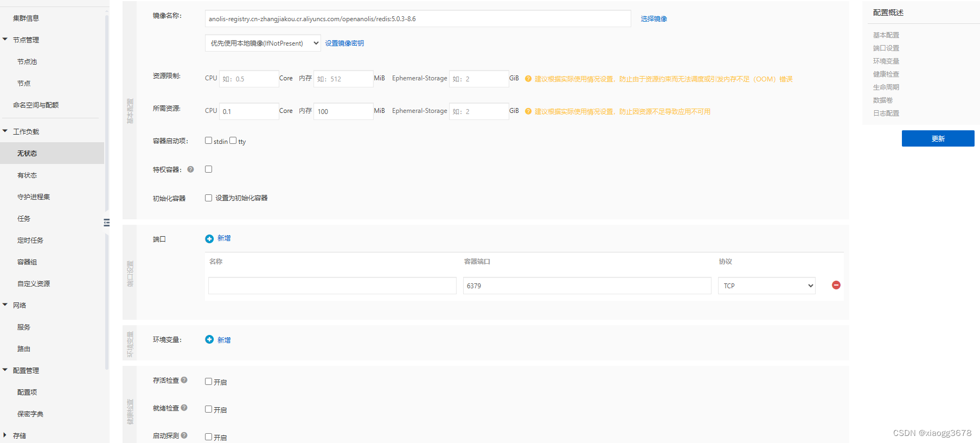Image resolution: width=980 pixels, height=443 pixels.
Task: Open the help icon next to 特权容器
Action: [190, 169]
